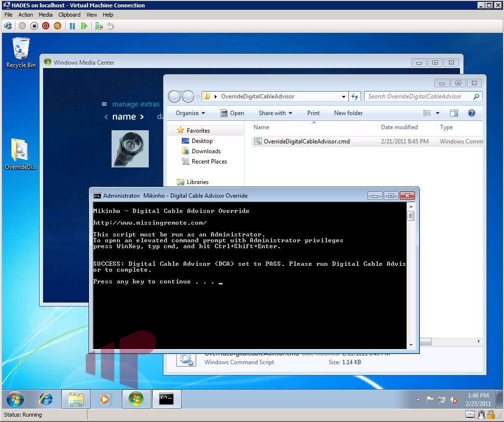The image size is (504, 422).
Task: Click the Action Center flag tray icon
Action: coord(430,399)
